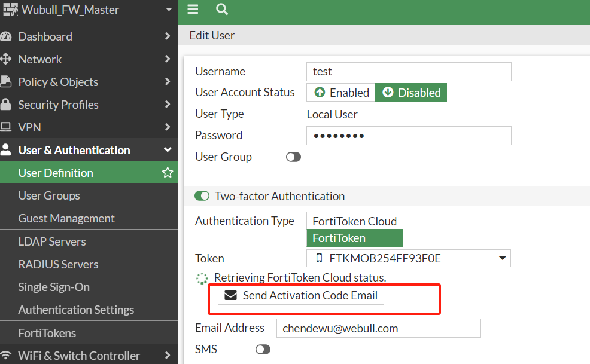Click the 'Local User' user type text

tap(332, 114)
